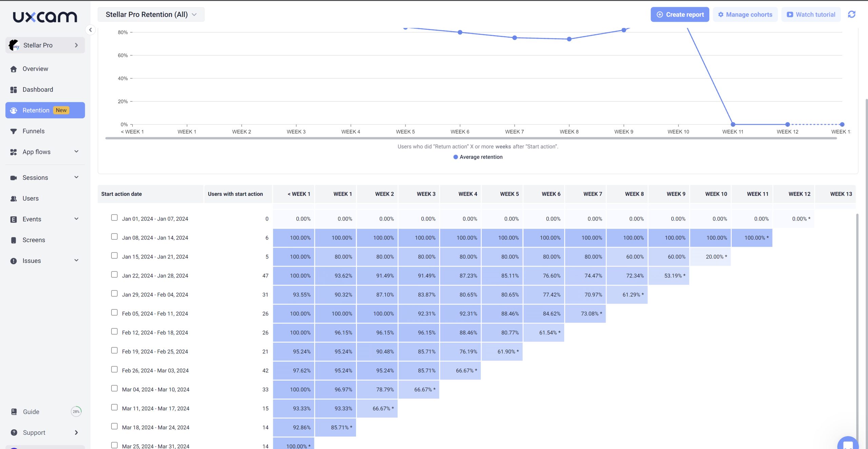
Task: Click the Manage cohorts button
Action: tap(745, 15)
